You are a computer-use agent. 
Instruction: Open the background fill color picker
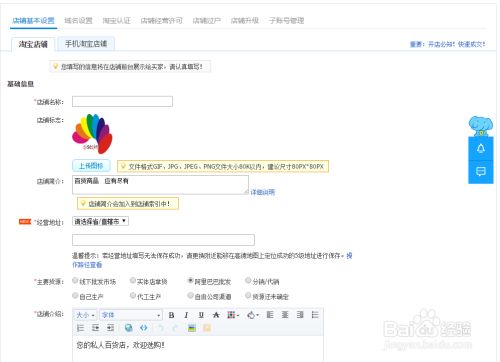pos(253,315)
